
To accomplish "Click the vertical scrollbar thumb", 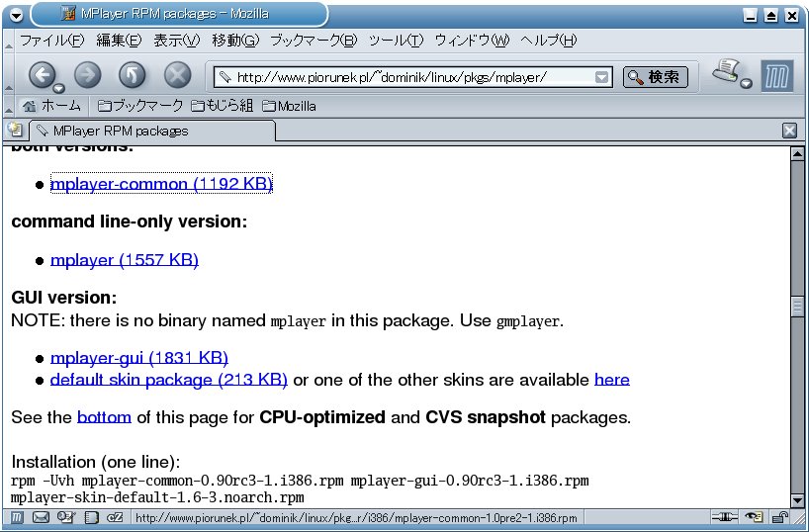I will point(797,308).
